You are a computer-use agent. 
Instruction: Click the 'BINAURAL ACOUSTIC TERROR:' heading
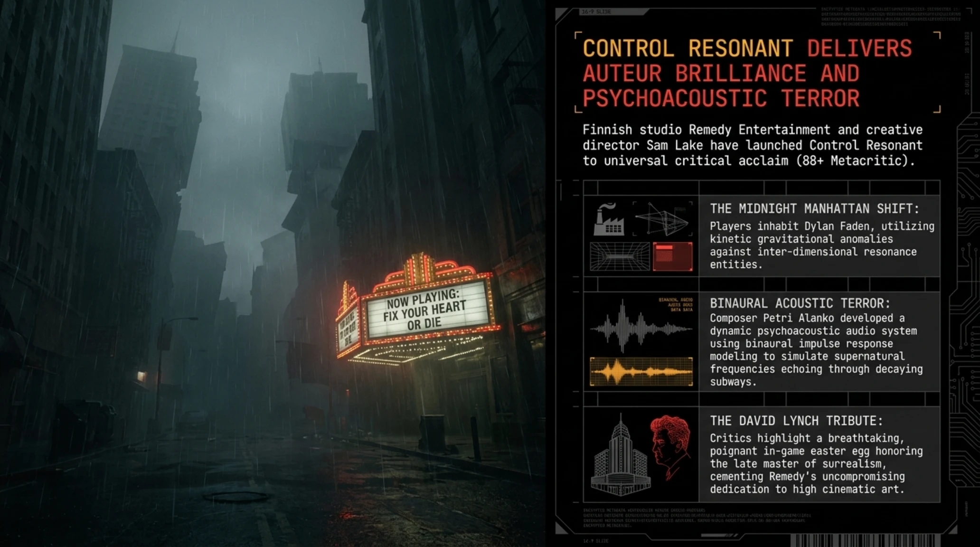pyautogui.click(x=801, y=303)
